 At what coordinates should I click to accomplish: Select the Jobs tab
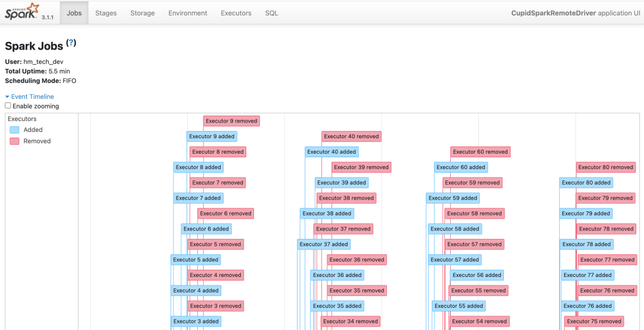click(75, 13)
